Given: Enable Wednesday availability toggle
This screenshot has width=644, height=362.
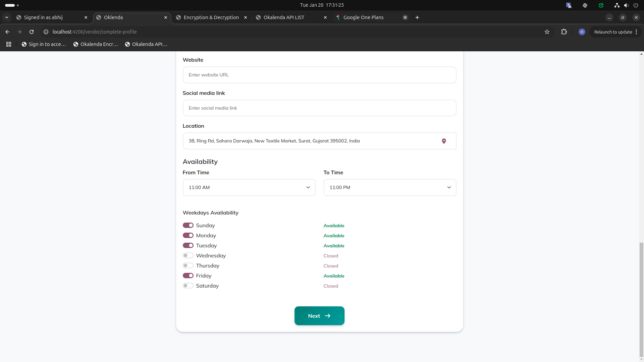Looking at the screenshot, I should pos(188,255).
